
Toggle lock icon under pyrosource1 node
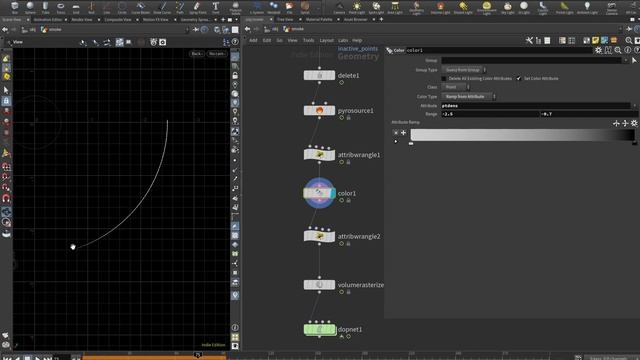349,118
